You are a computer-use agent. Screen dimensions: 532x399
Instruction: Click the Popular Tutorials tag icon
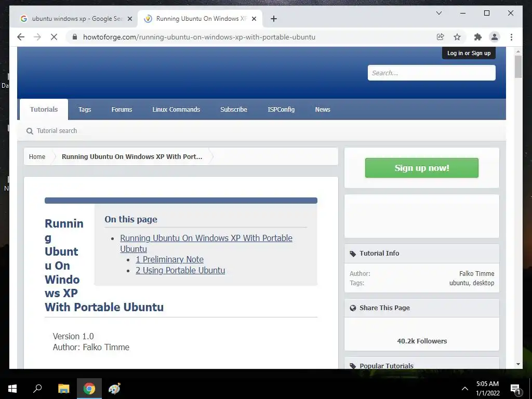pyautogui.click(x=353, y=366)
